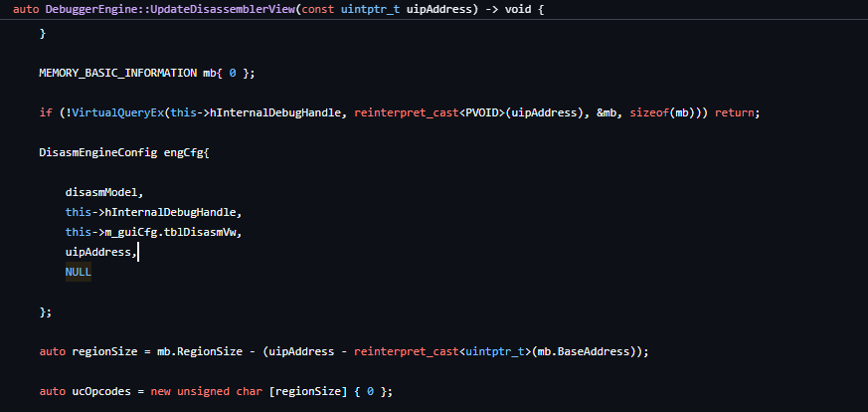Screen dimensions: 868x412
Task: Click the 'regionSize' variable declaration
Action: click(x=104, y=351)
